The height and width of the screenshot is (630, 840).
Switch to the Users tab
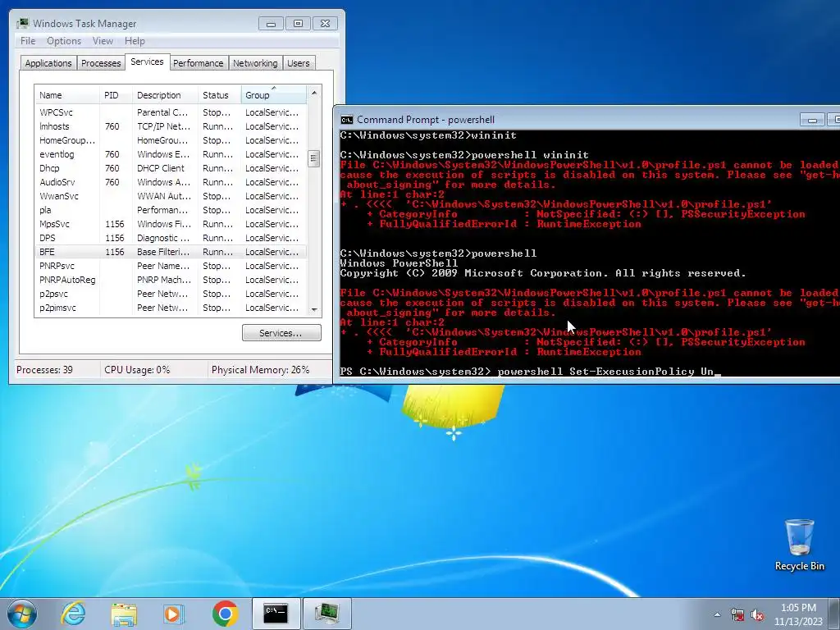coord(299,63)
